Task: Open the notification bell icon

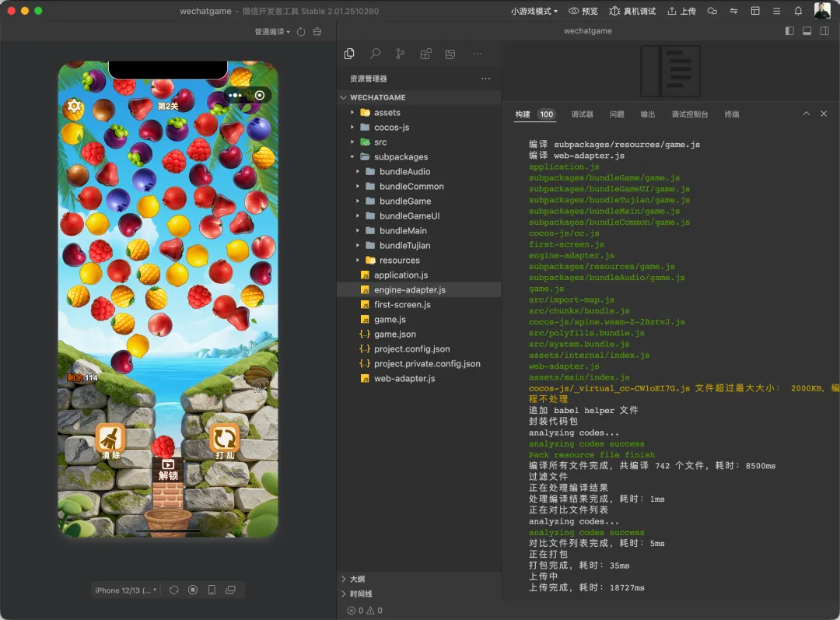Action: click(798, 11)
